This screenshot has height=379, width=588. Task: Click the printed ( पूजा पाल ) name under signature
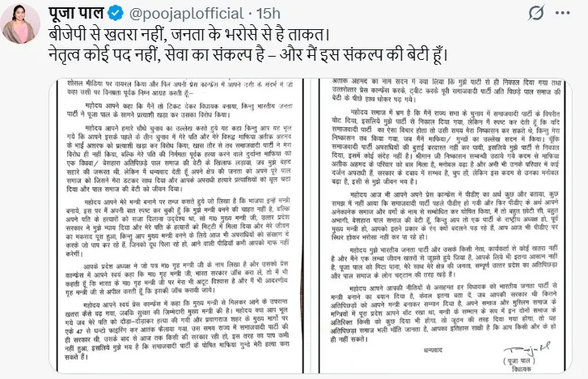coord(519,361)
